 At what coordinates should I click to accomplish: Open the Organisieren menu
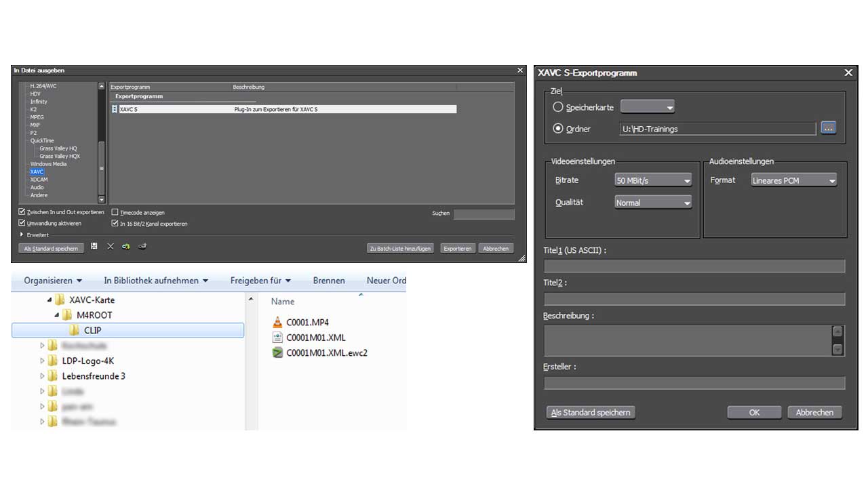click(53, 281)
